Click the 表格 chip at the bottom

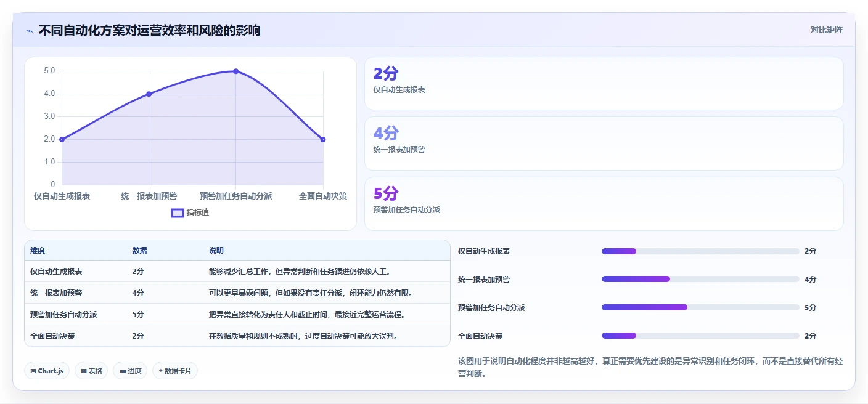coord(92,371)
